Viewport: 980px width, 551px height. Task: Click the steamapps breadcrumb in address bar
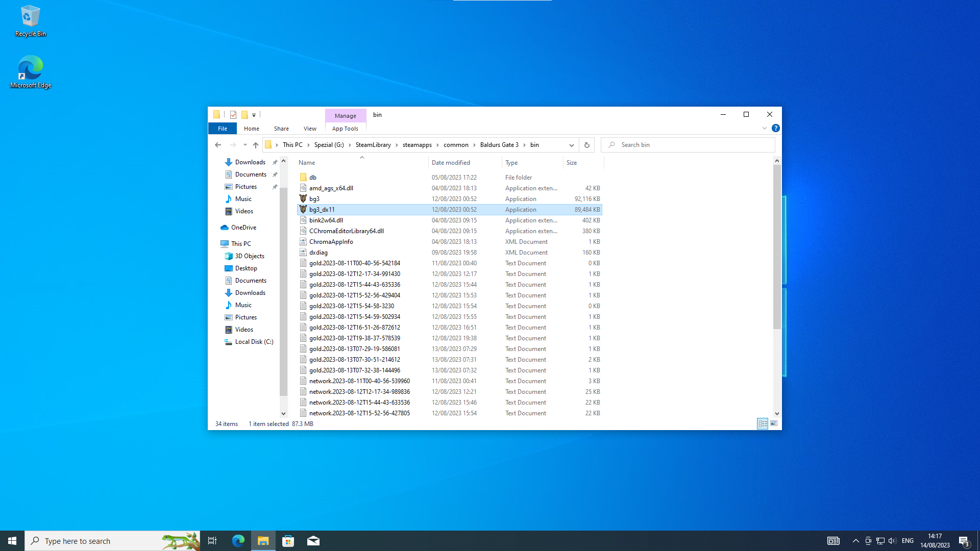[x=417, y=145]
